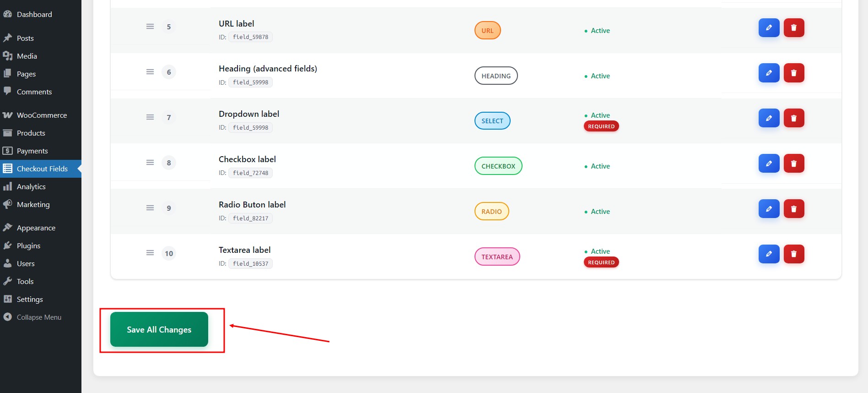Open the Payments menu item
This screenshot has width=868, height=393.
tap(41, 151)
